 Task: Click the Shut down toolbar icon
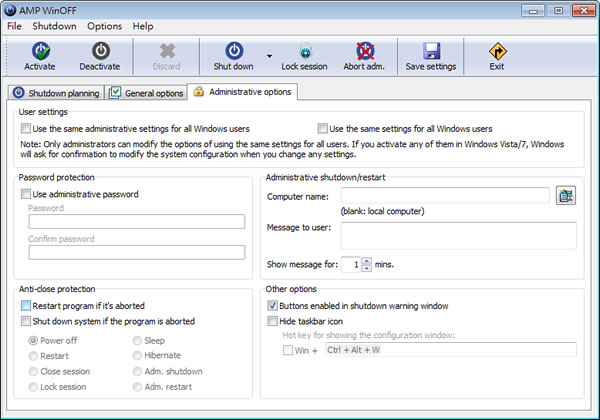tap(234, 51)
